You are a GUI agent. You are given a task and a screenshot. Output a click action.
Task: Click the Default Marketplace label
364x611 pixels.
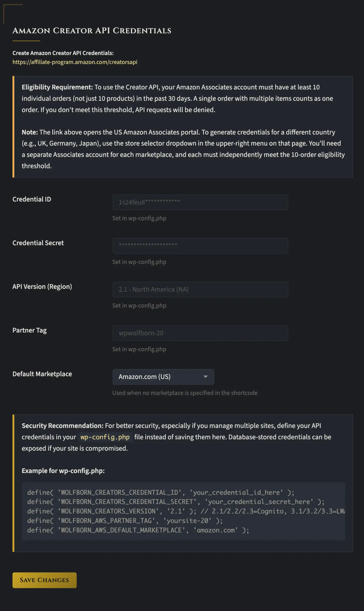click(42, 374)
